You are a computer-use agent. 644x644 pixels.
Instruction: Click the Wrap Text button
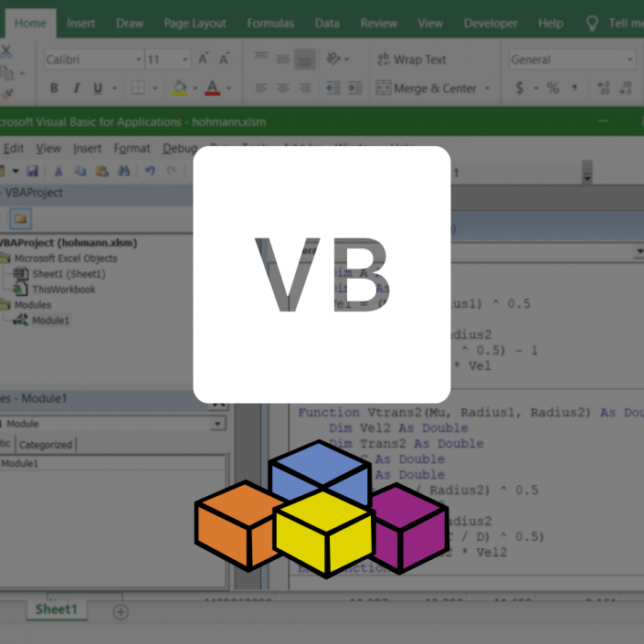412,59
